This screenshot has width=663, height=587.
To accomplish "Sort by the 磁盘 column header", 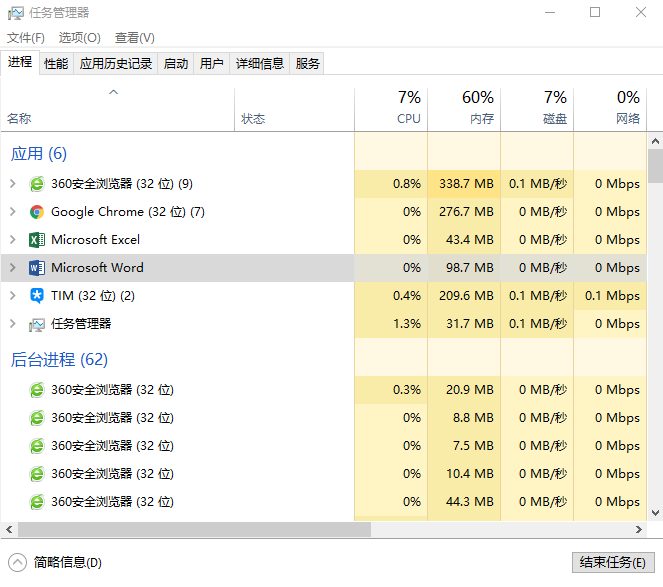I will (537, 110).
